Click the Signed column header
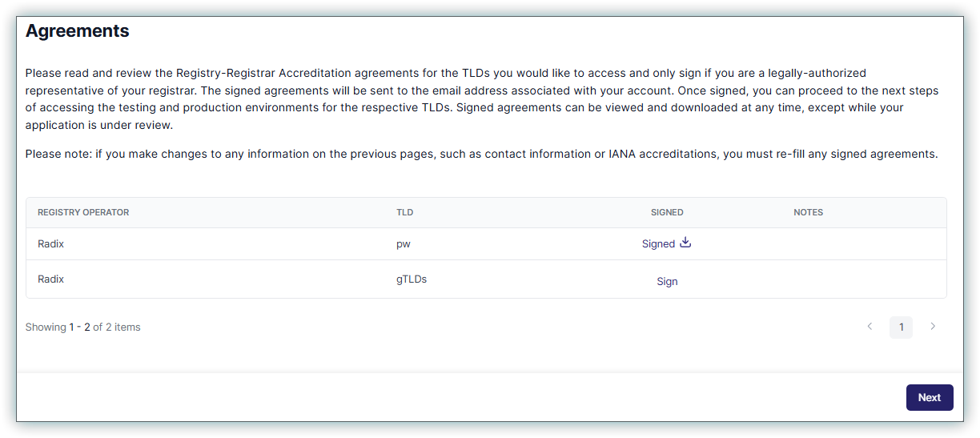980x438 pixels. click(x=667, y=212)
